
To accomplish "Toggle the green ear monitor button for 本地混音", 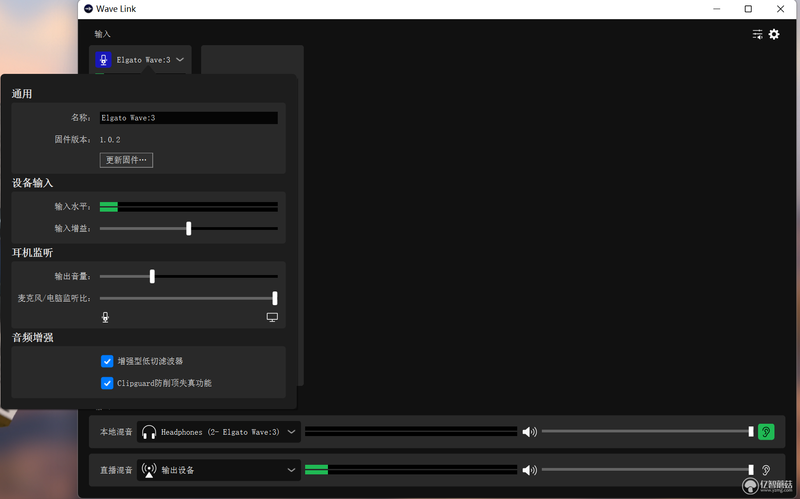I will [766, 432].
